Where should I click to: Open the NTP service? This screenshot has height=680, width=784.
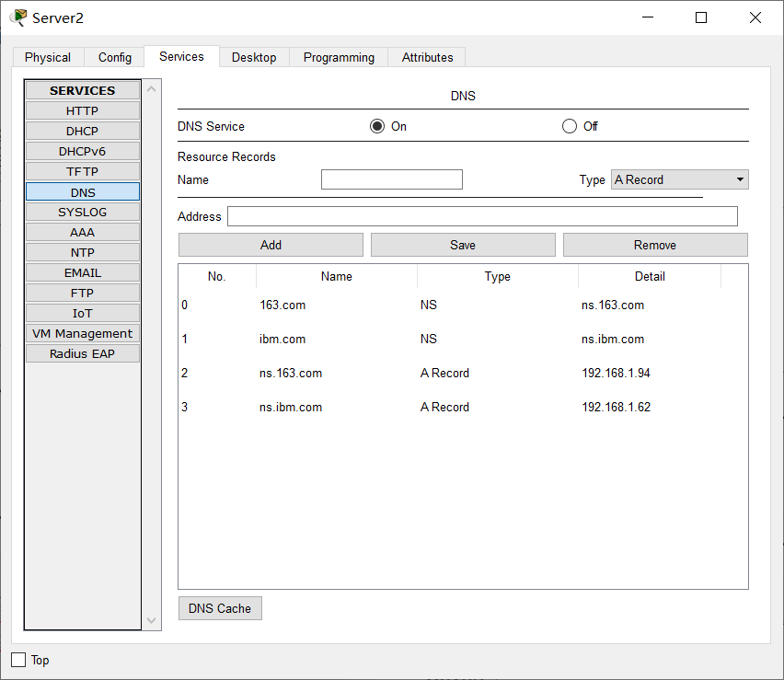pos(83,252)
